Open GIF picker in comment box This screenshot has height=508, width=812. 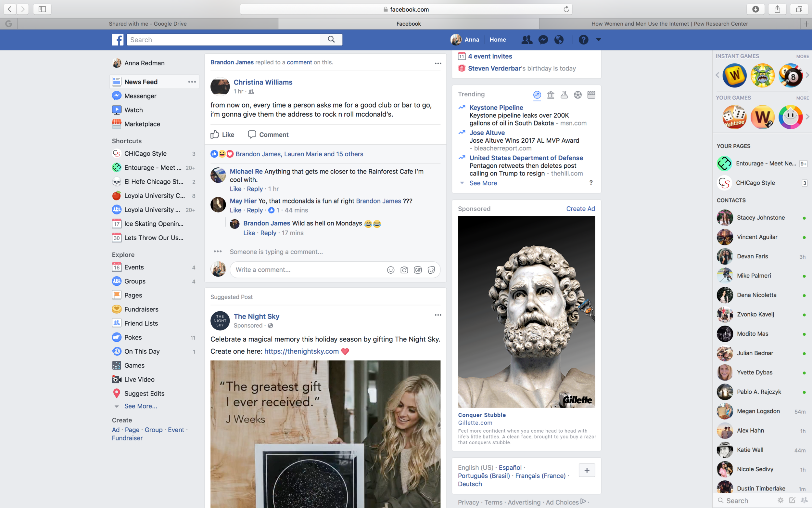click(418, 270)
